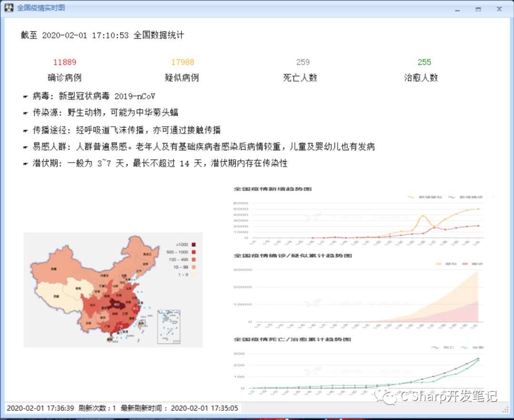Click the resize grip in status bar corner
The image size is (514, 420).
coord(505,409)
